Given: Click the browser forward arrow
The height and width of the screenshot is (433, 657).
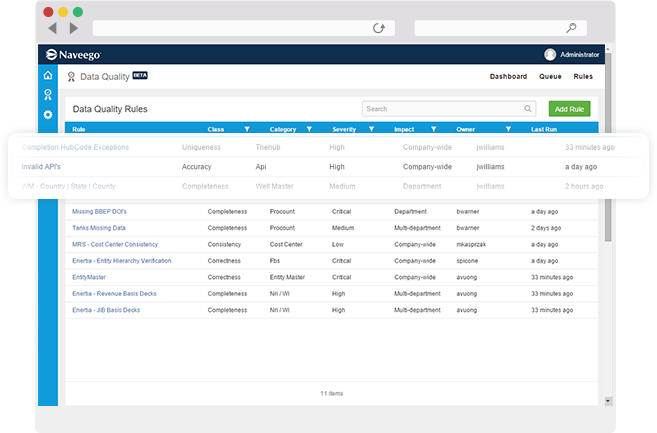Looking at the screenshot, I should (x=74, y=28).
